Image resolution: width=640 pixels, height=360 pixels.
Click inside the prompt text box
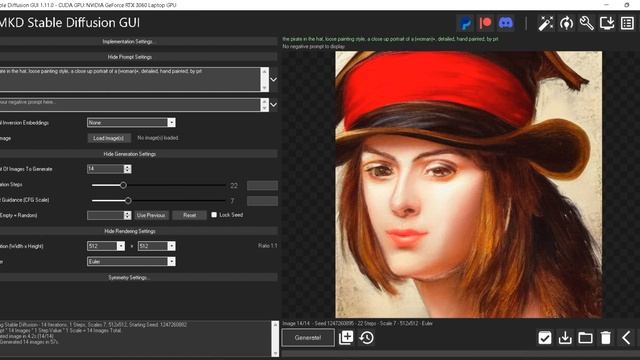pyautogui.click(x=130, y=80)
